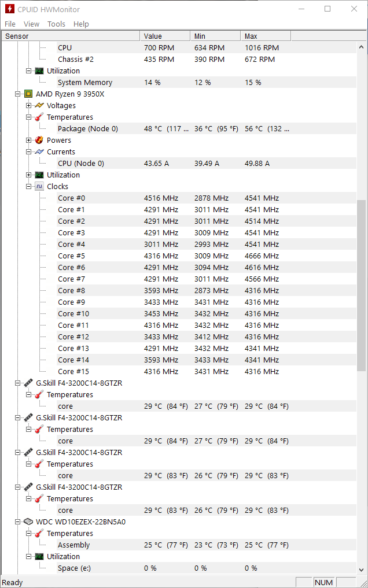The width and height of the screenshot is (368, 588).
Task: Collapse the Clocks node
Action: (28, 187)
